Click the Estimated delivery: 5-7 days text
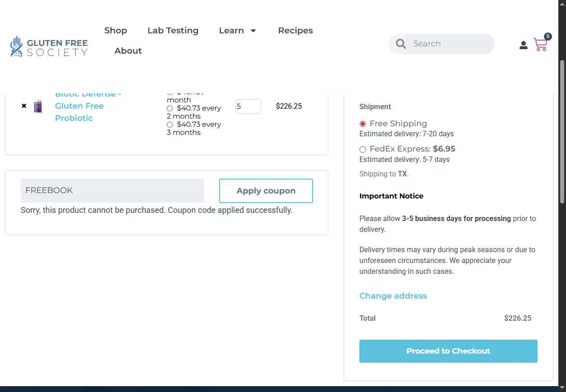 (405, 159)
